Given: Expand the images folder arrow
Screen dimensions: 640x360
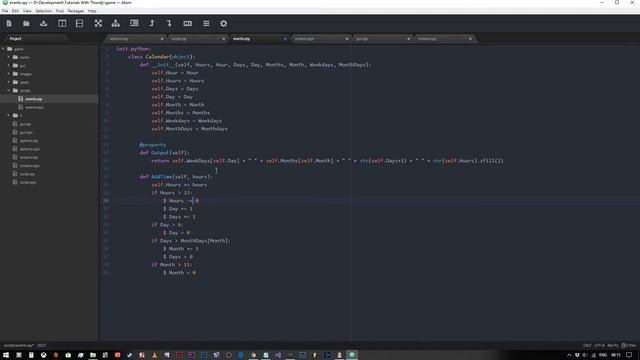Looking at the screenshot, I should point(9,74).
